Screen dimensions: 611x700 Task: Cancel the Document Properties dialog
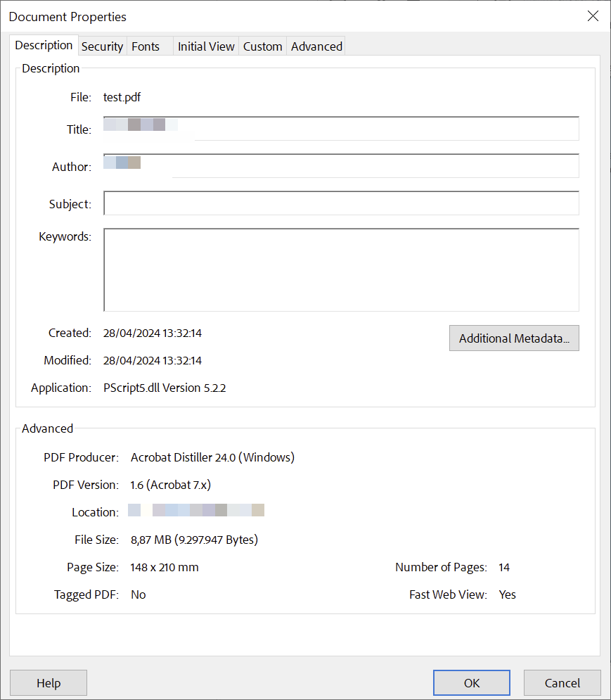coord(562,682)
